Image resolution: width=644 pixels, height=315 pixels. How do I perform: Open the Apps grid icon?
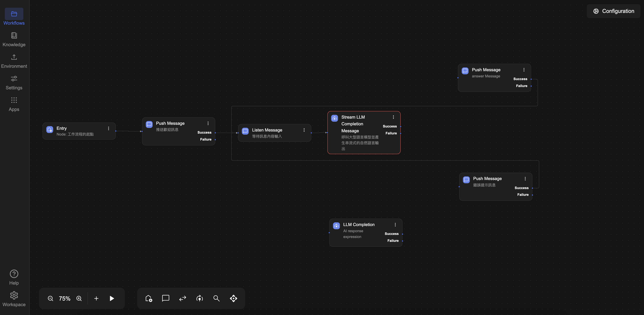click(x=14, y=100)
